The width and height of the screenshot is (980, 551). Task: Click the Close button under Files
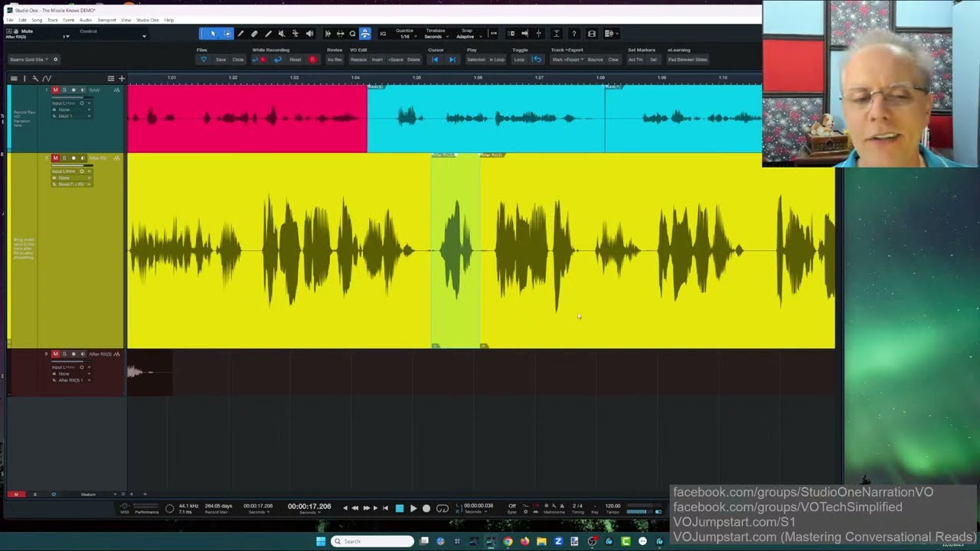tap(238, 60)
